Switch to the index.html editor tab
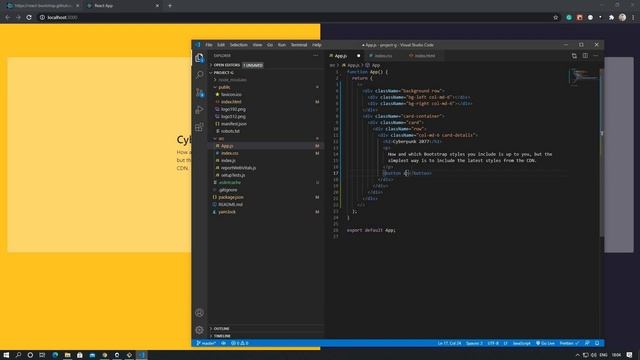The width and height of the screenshot is (640, 360). 424,56
